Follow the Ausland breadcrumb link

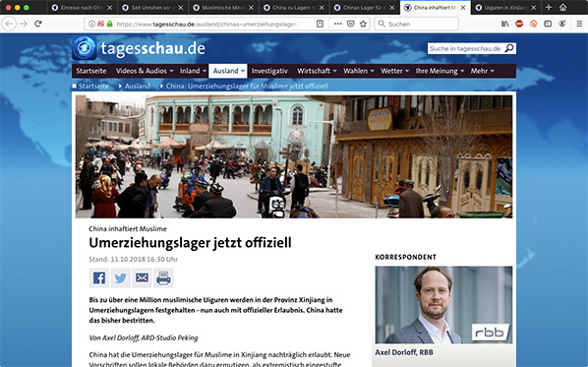138,86
